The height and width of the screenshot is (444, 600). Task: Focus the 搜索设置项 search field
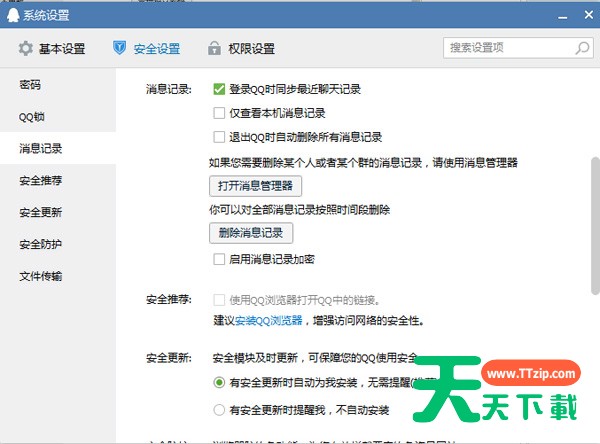[x=518, y=48]
